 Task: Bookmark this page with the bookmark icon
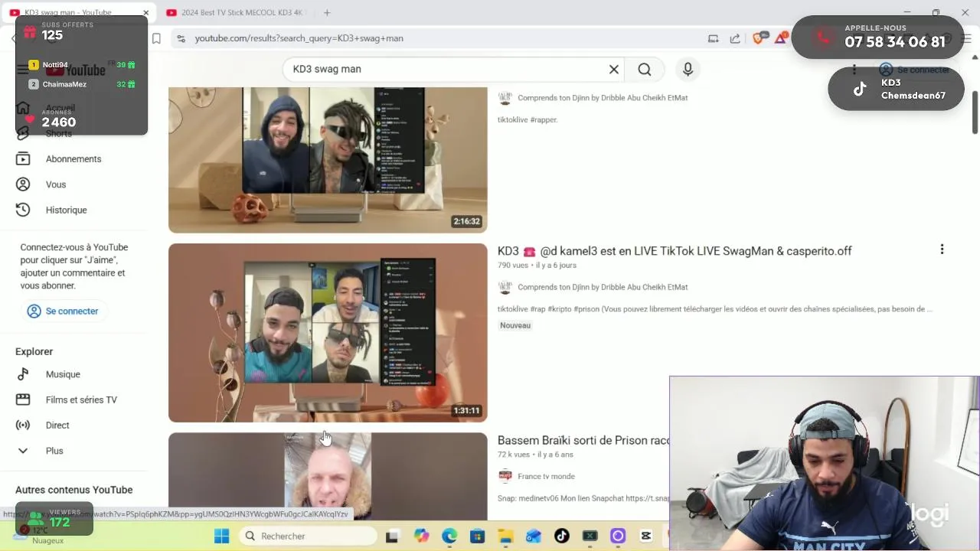[x=156, y=38]
